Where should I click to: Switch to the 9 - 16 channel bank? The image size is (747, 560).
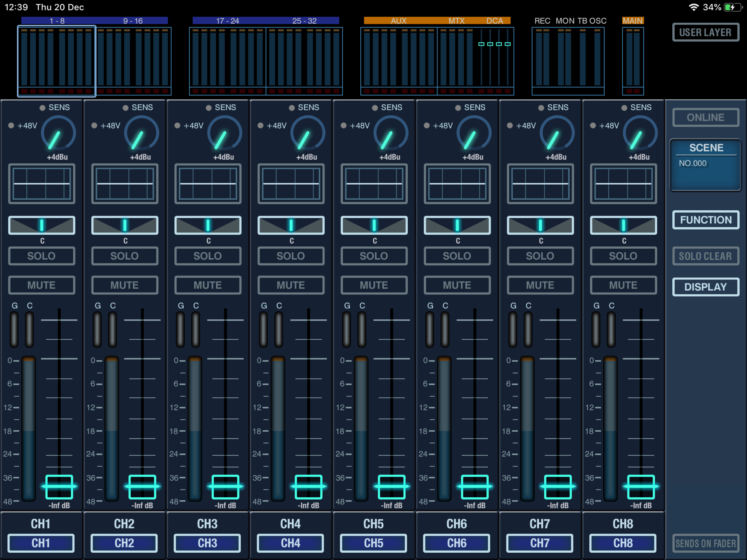pos(134,61)
